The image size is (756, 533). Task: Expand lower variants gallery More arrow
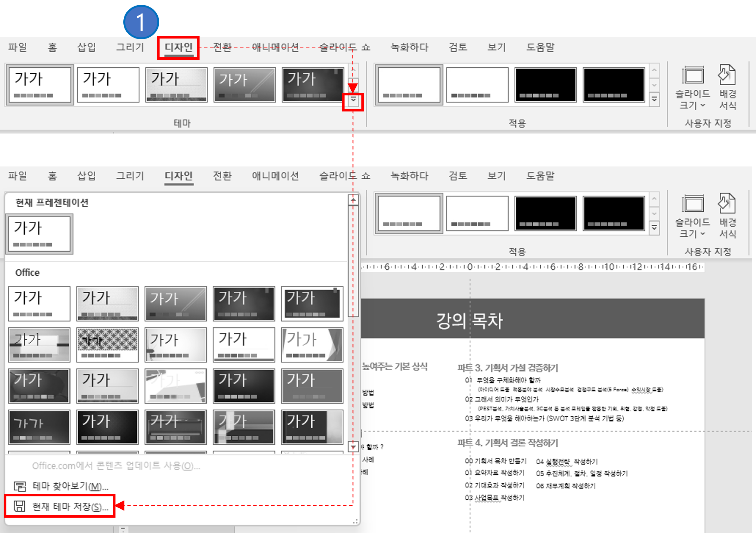coord(654,227)
